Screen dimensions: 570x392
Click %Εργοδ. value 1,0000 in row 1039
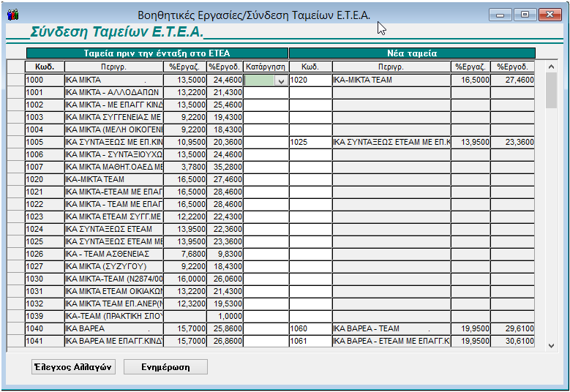click(225, 316)
